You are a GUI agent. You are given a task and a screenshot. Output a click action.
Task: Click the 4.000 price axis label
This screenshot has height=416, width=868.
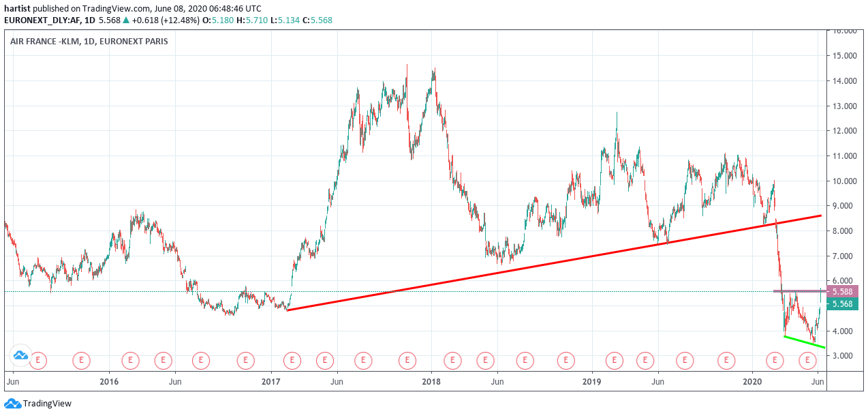coord(843,331)
